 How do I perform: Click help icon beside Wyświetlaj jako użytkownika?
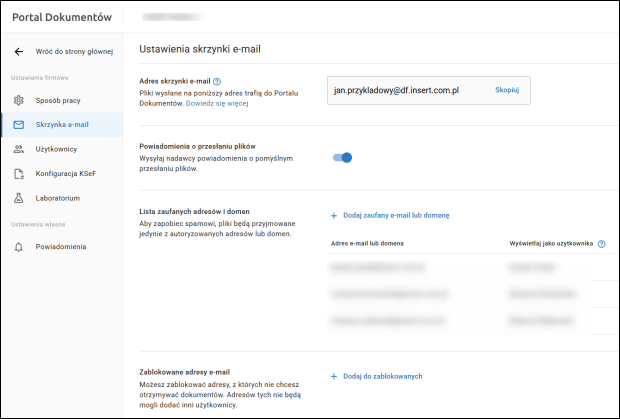pos(601,244)
